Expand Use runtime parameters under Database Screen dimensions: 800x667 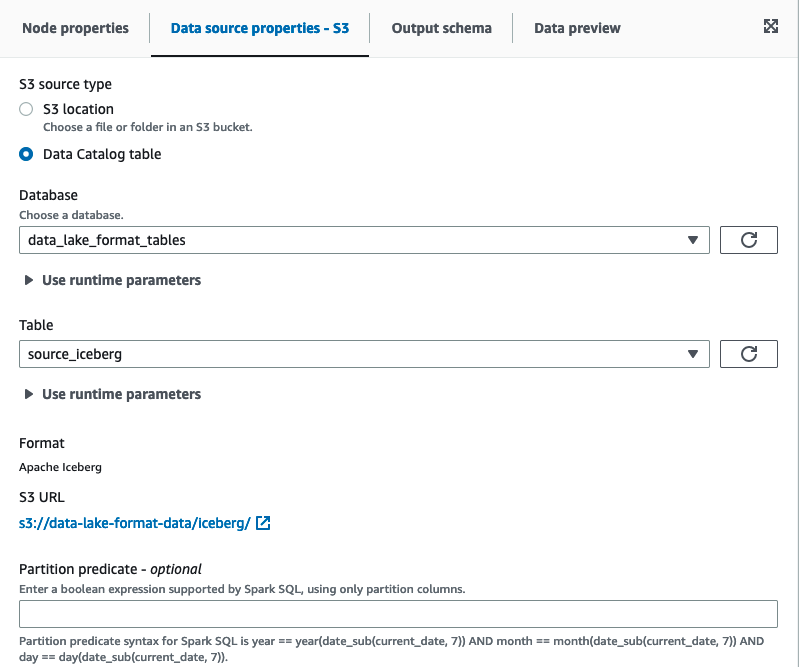pyautogui.click(x=121, y=281)
